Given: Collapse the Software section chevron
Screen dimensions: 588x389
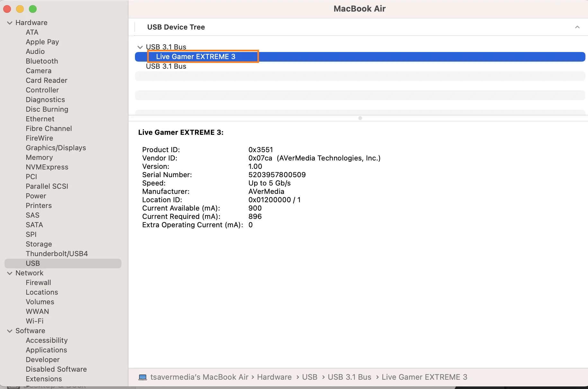Looking at the screenshot, I should point(10,331).
